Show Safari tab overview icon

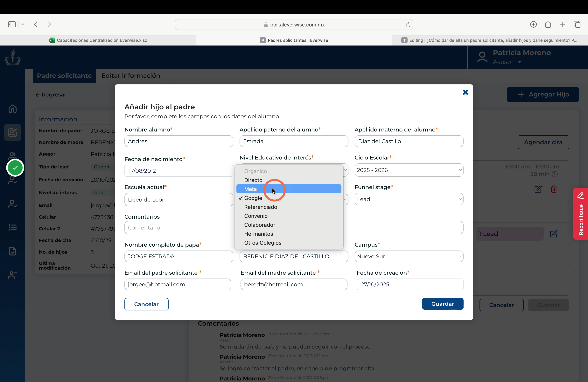point(577,24)
